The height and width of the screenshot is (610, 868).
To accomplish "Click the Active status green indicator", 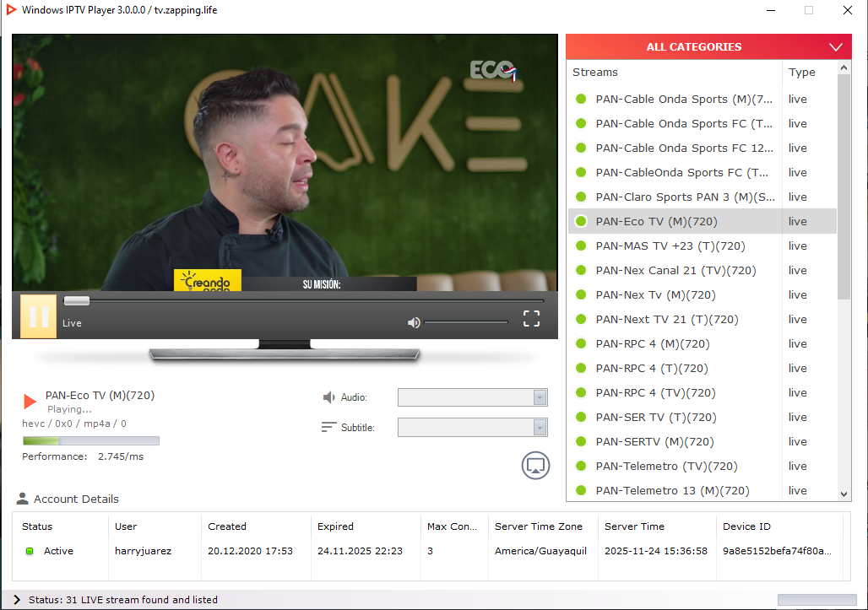I will [30, 551].
